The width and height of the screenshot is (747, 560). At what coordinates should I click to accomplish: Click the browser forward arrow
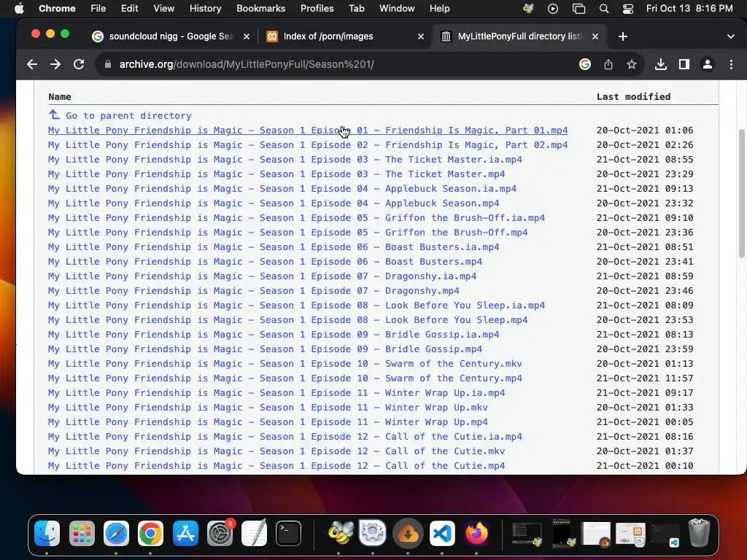click(x=55, y=64)
